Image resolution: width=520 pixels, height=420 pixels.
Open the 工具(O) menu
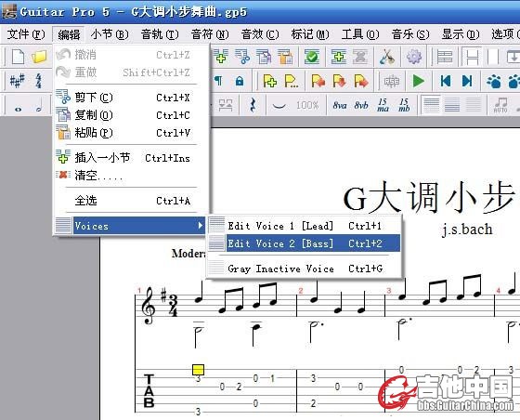[x=360, y=34]
